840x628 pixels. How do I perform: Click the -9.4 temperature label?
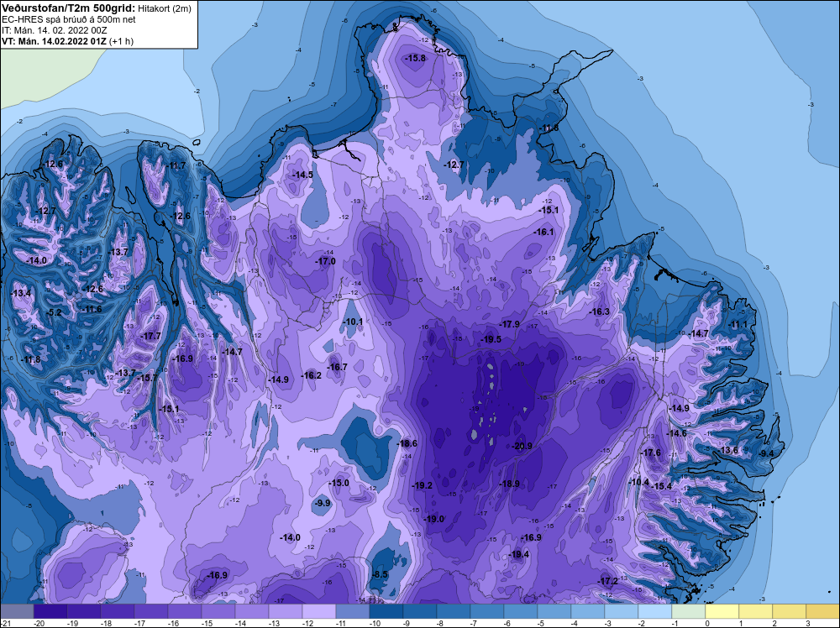[767, 453]
